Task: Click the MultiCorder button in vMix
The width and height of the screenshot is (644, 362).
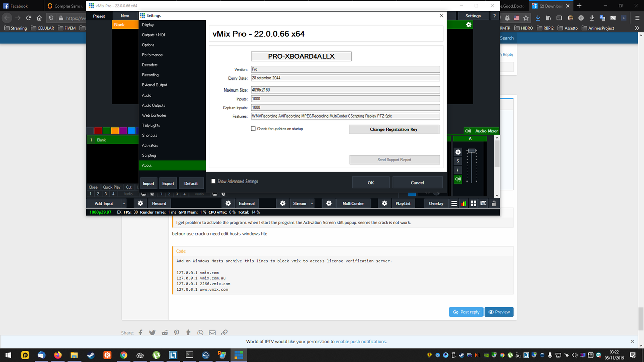Action: point(353,203)
